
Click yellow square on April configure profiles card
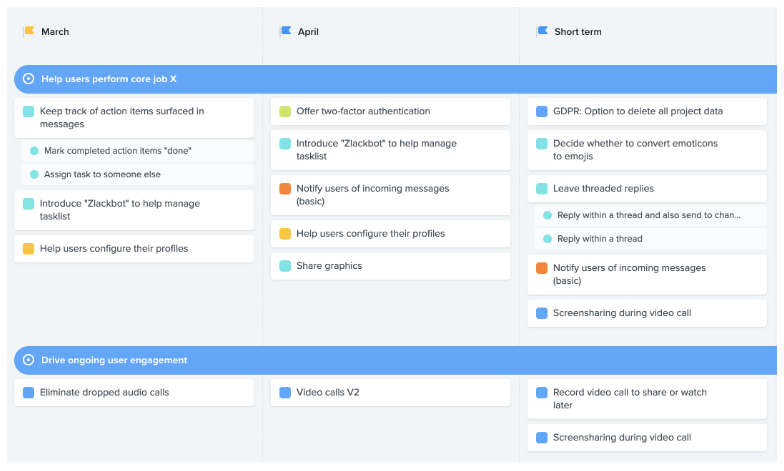click(x=285, y=234)
